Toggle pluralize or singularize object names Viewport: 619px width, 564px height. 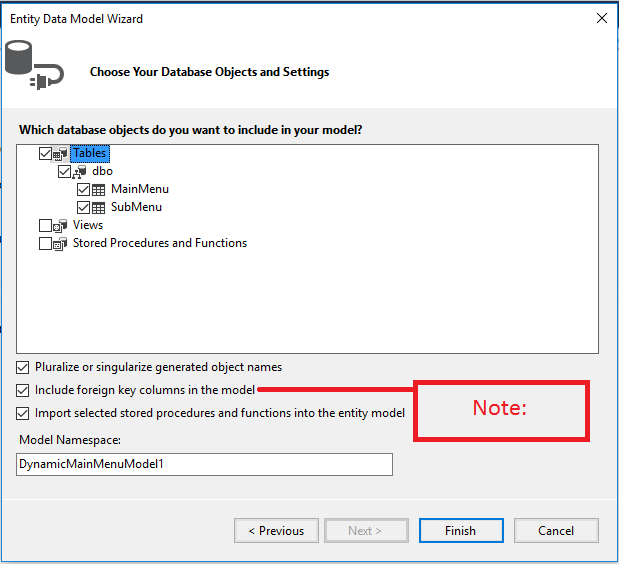point(23,367)
